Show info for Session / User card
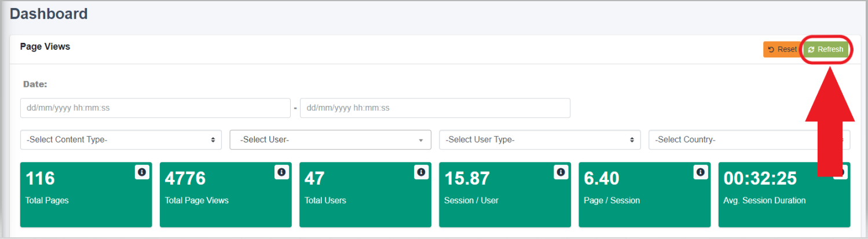The width and height of the screenshot is (868, 239). 561,172
